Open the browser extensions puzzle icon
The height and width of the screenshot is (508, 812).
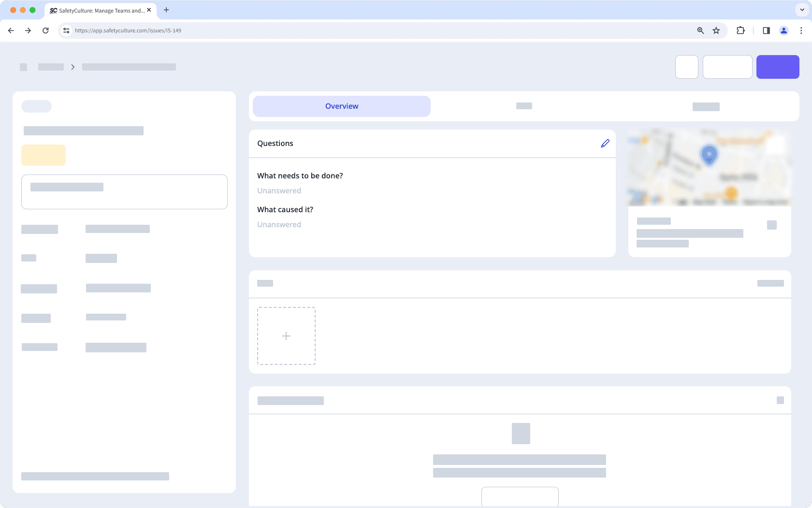[740, 30]
